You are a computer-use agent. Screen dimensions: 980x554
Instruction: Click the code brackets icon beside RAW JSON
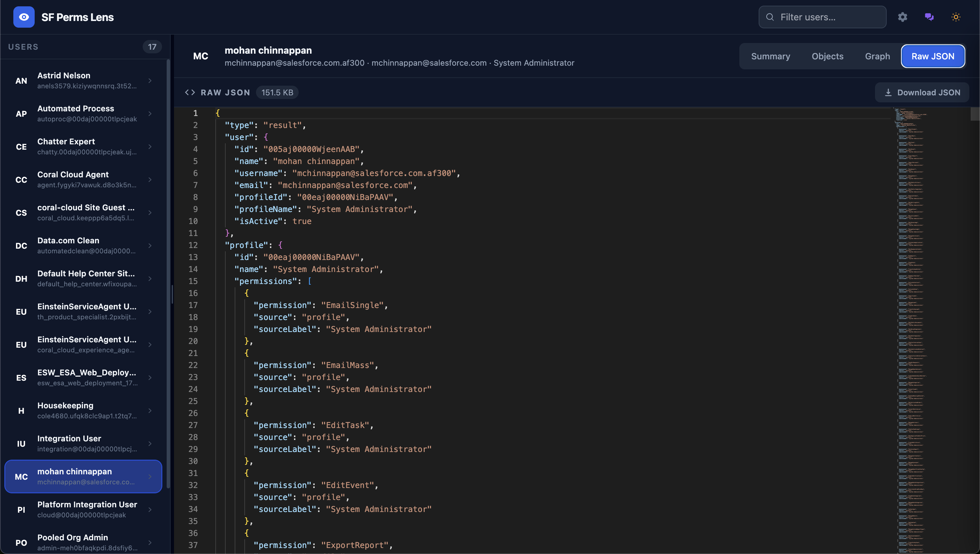pyautogui.click(x=190, y=92)
